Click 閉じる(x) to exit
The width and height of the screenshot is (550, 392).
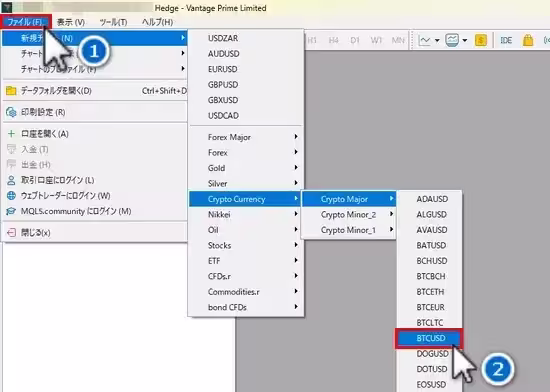[95, 232]
